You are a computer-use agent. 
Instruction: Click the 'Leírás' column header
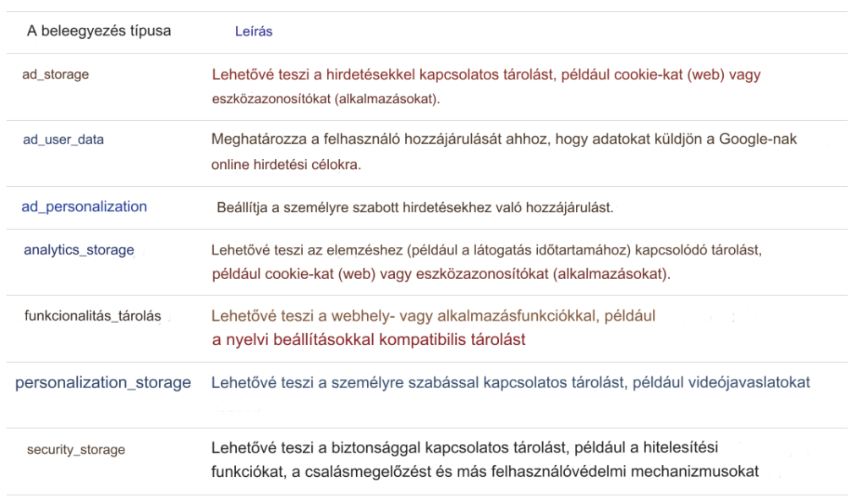coord(254,32)
